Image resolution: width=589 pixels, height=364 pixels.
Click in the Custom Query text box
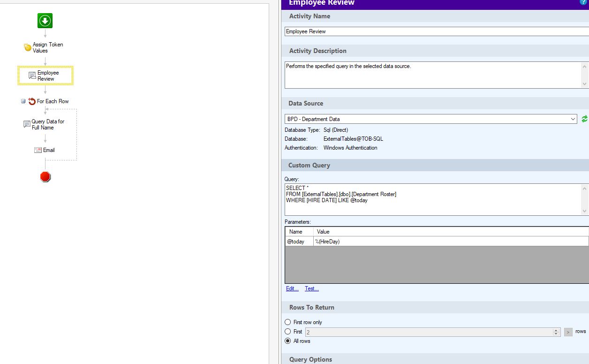tap(431, 199)
